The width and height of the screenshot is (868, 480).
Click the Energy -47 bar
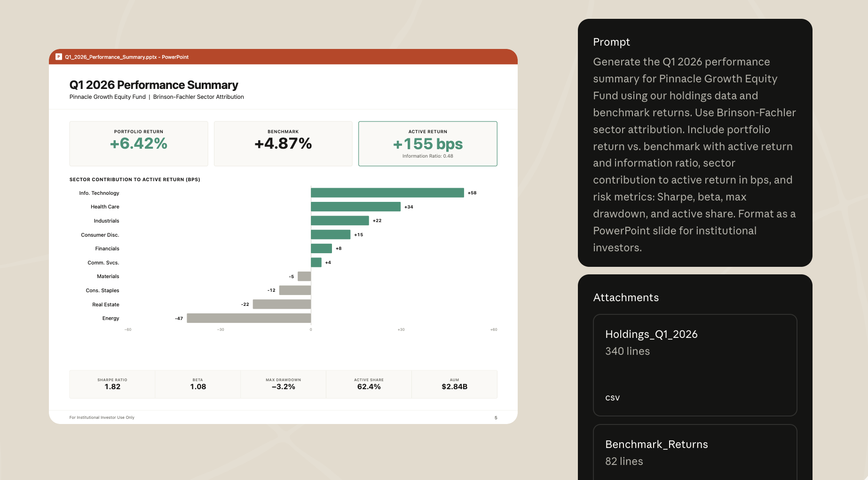(249, 318)
